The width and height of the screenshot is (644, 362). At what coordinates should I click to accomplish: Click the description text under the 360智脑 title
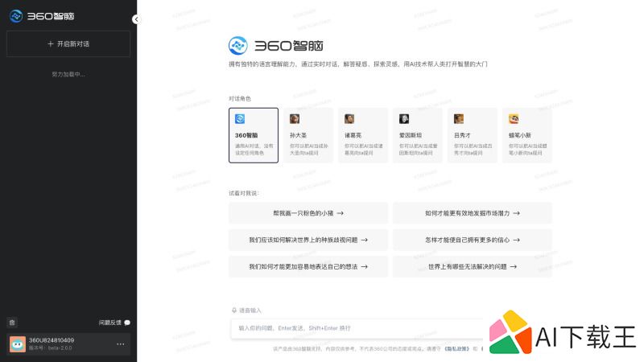357,64
